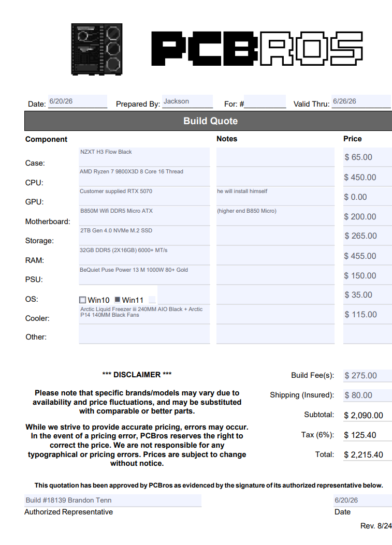Screen dimensions: 392x545
Task: Click the PC tower logo image
Action: click(97, 49)
